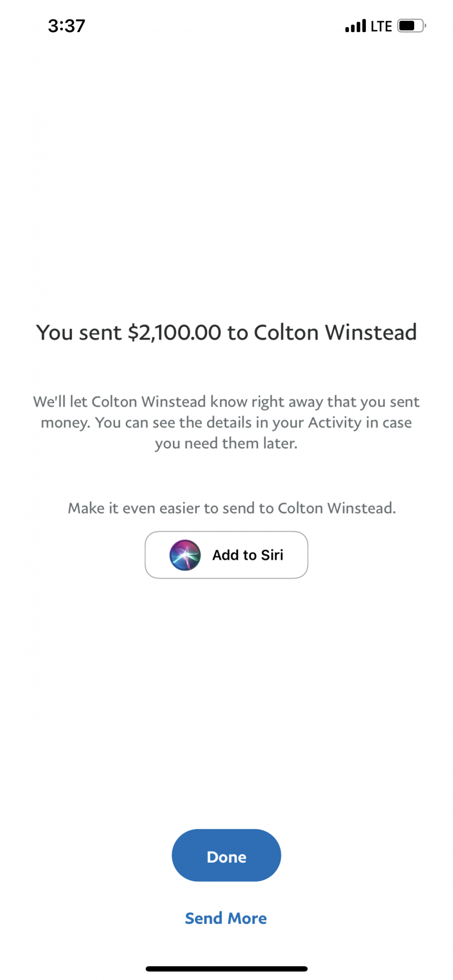Click the $2,100.00 amount in headline
Screen dimensions: 453x980
(174, 332)
